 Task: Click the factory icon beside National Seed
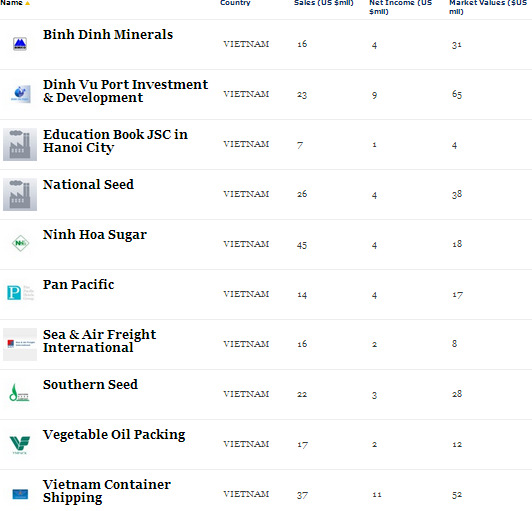point(20,194)
